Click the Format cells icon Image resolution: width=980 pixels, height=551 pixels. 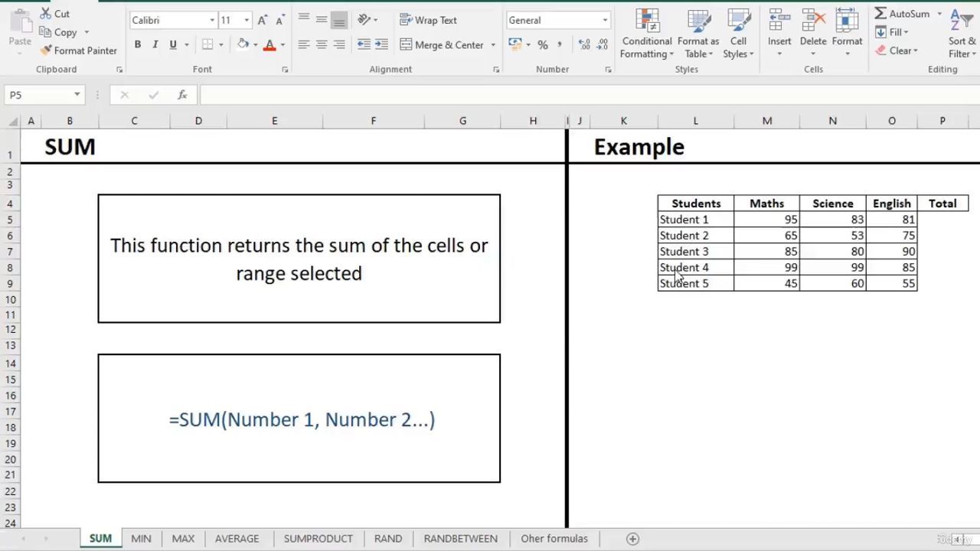click(847, 20)
